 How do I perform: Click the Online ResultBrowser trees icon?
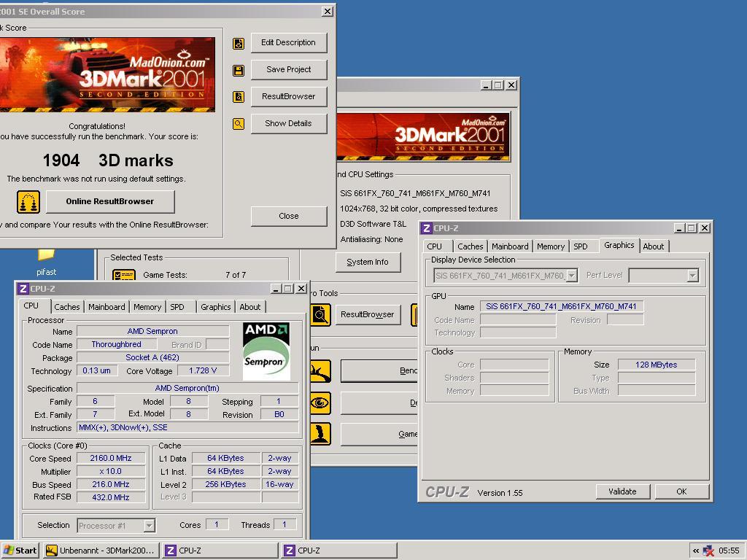(x=28, y=202)
